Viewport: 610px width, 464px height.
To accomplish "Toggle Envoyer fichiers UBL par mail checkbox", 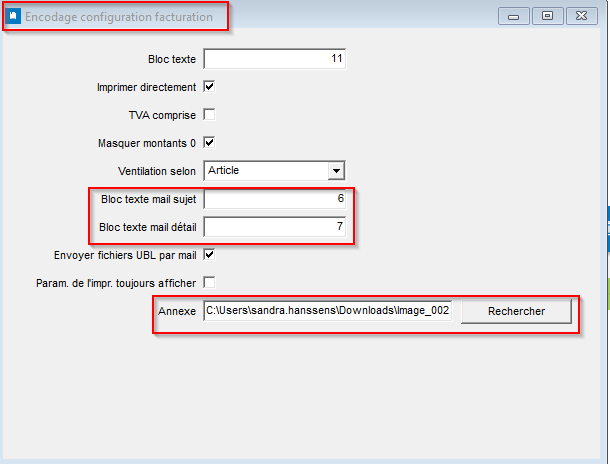I will tap(209, 255).
